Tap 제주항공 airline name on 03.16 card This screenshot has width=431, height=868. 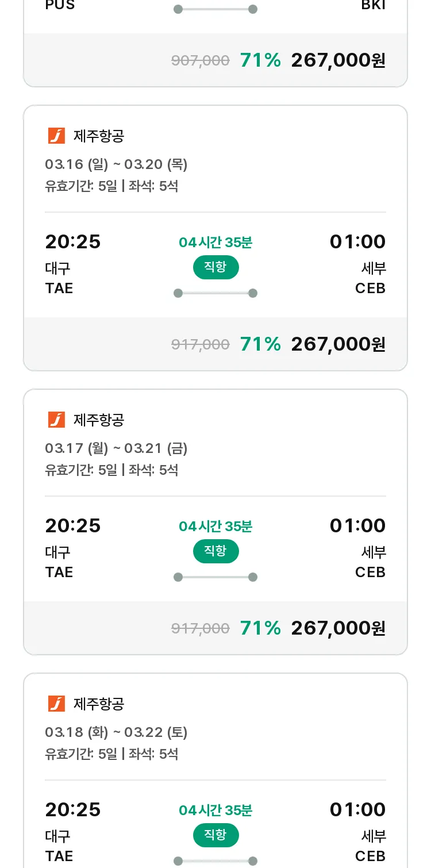point(99,136)
